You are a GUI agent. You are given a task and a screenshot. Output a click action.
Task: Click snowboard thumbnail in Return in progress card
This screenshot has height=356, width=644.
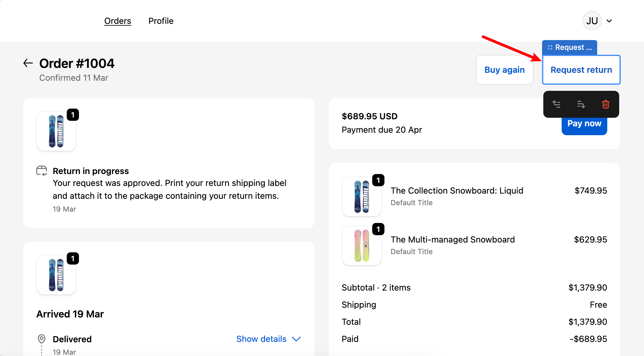click(56, 131)
